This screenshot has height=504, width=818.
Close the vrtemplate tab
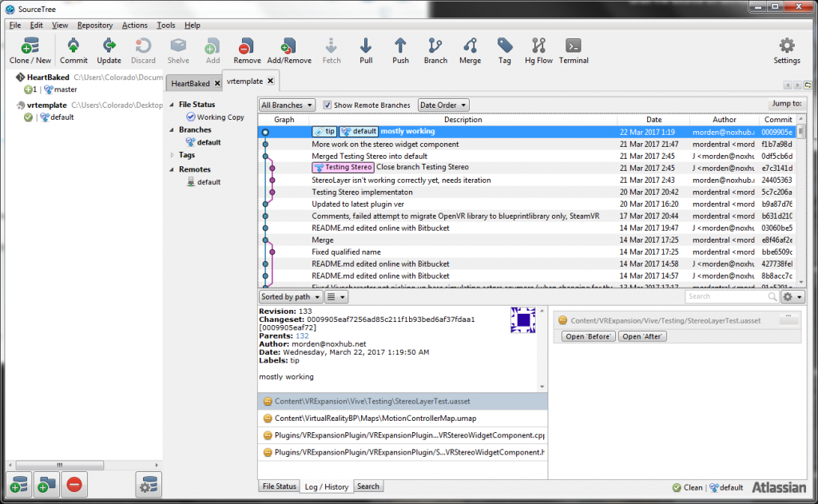point(270,81)
